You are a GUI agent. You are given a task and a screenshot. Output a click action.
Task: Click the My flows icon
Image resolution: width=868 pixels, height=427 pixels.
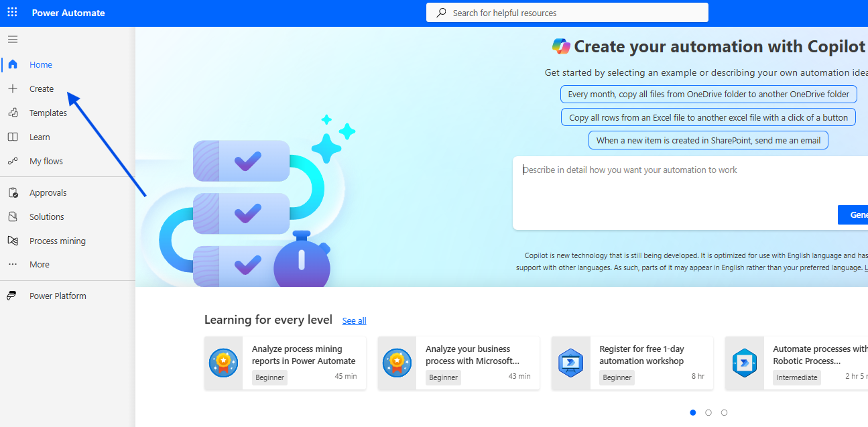tap(13, 162)
